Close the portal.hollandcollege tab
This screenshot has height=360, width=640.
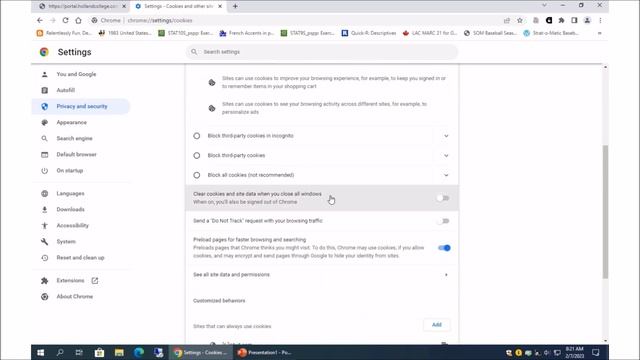click(124, 6)
